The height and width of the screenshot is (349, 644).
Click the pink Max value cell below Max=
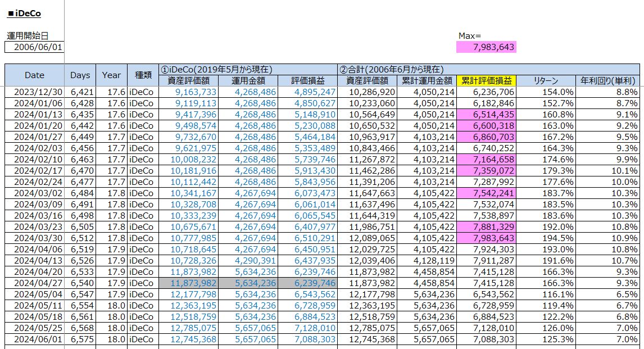pyautogui.click(x=486, y=47)
